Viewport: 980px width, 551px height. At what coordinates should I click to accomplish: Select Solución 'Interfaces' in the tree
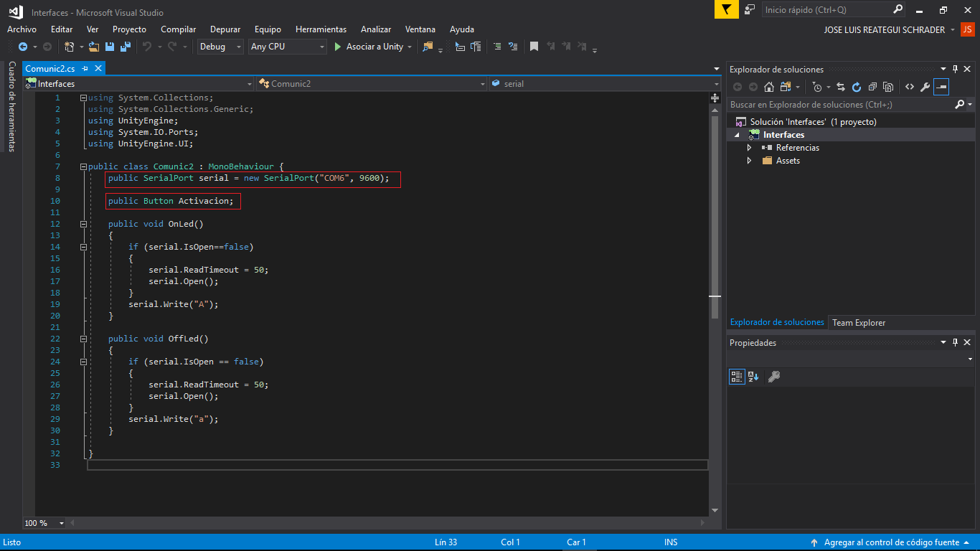click(813, 122)
